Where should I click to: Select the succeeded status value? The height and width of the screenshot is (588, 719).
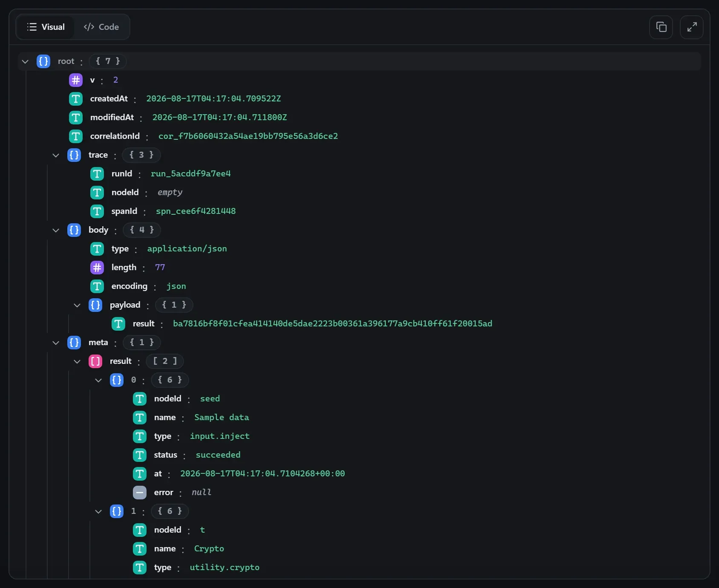218,455
